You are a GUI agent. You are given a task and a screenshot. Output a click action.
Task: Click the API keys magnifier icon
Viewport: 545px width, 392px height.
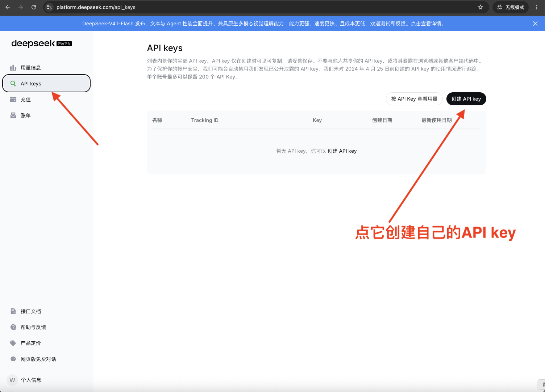(x=13, y=84)
